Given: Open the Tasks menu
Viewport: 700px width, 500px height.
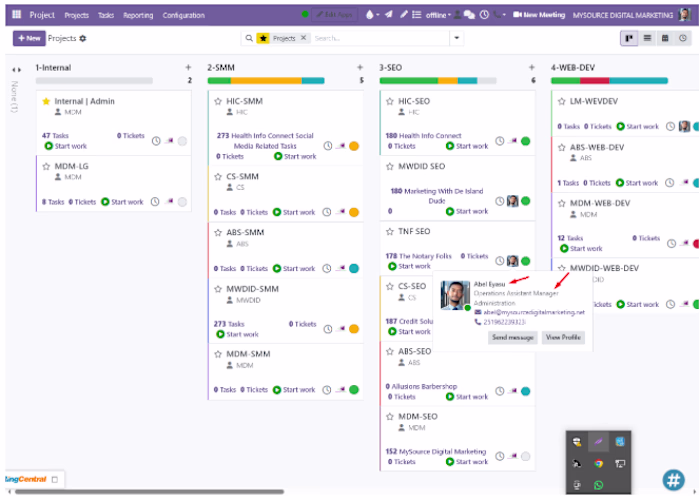Looking at the screenshot, I should click(x=106, y=15).
